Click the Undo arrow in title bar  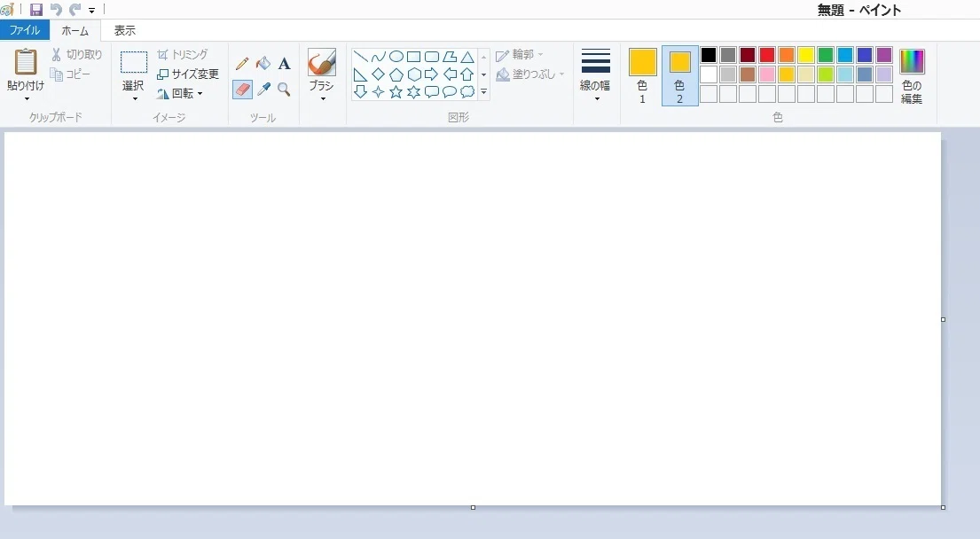click(56, 10)
